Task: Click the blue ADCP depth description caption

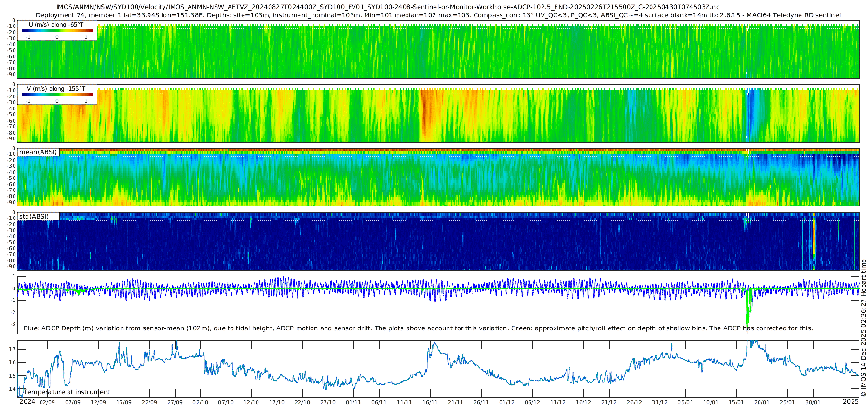Action: (x=418, y=328)
